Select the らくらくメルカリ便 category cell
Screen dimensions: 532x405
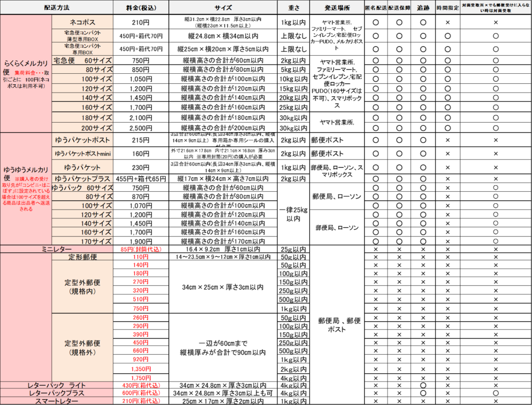click(26, 73)
